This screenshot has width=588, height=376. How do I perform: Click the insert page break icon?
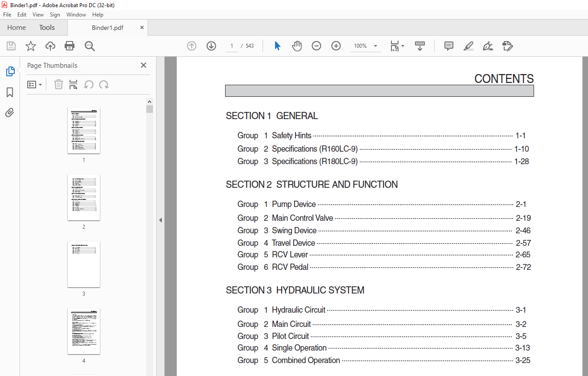[74, 84]
